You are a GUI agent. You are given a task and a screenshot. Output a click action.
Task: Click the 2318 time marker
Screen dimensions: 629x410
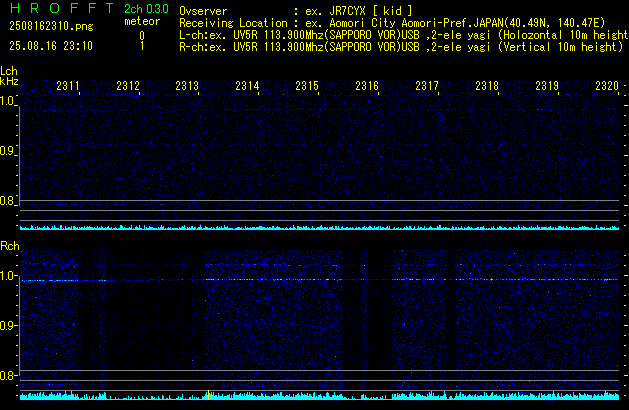487,86
